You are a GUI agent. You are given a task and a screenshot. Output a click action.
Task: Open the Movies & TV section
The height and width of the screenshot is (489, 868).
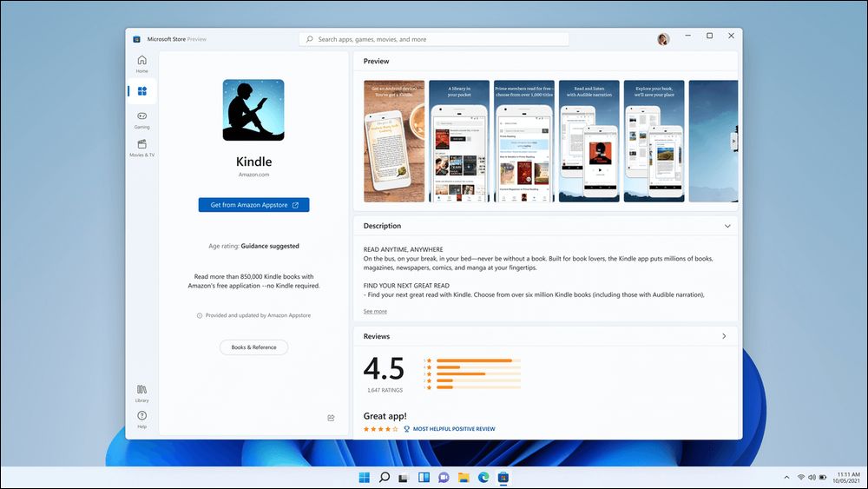point(141,148)
